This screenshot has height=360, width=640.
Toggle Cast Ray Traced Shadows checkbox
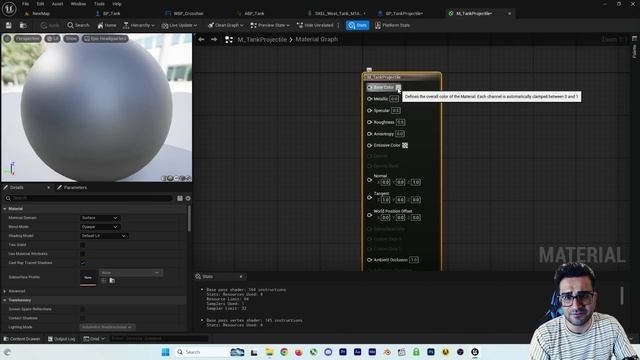point(83,263)
